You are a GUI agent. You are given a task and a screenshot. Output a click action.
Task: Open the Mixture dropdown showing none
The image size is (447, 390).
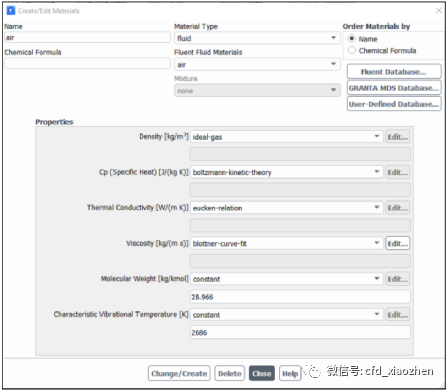point(257,90)
